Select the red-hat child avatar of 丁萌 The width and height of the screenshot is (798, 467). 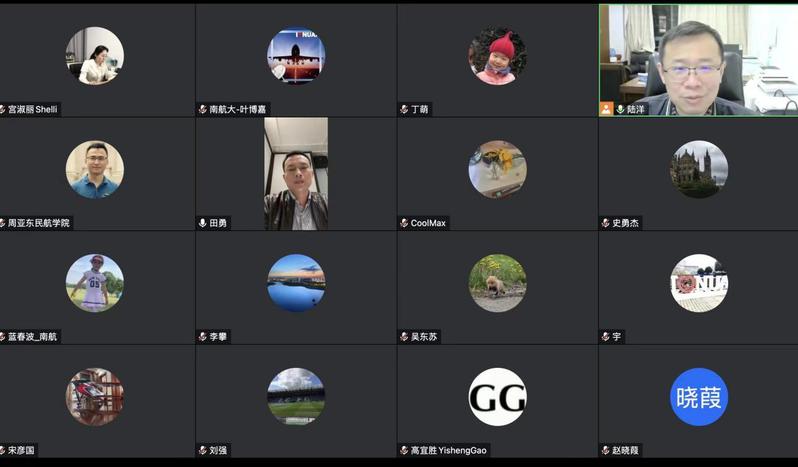click(497, 56)
